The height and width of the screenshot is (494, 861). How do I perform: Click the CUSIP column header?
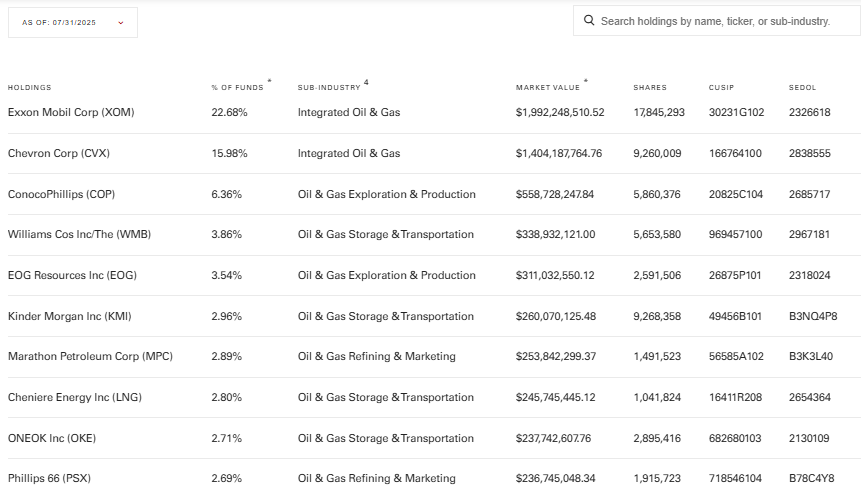coord(721,88)
